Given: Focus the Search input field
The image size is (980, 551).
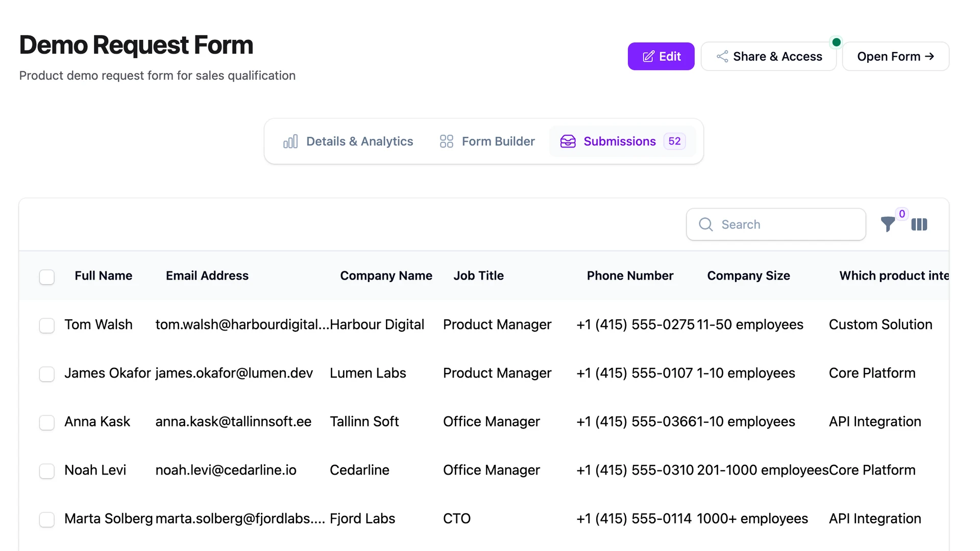Looking at the screenshot, I should coord(776,224).
